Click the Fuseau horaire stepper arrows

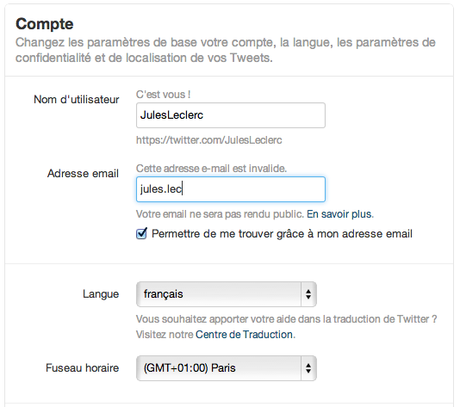tap(309, 368)
